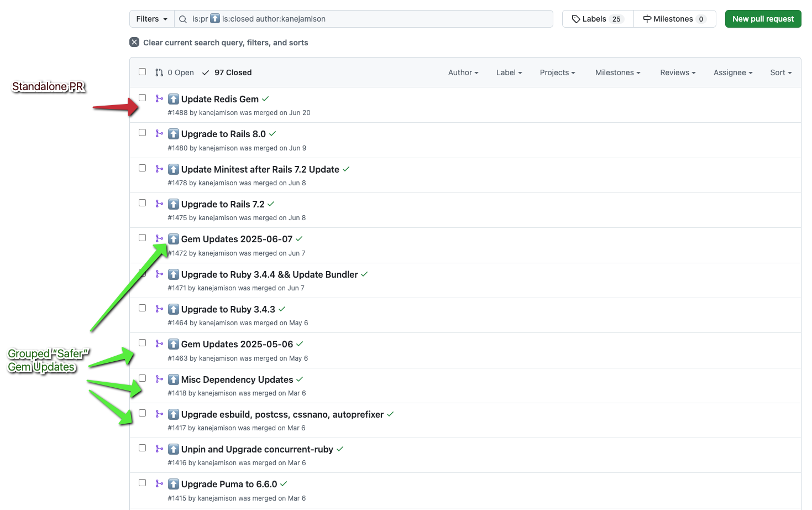Show the 97 Closed pull requests

click(227, 72)
